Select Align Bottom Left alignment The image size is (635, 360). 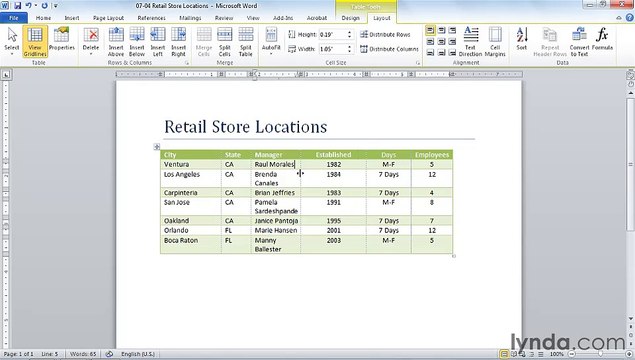(x=430, y=53)
